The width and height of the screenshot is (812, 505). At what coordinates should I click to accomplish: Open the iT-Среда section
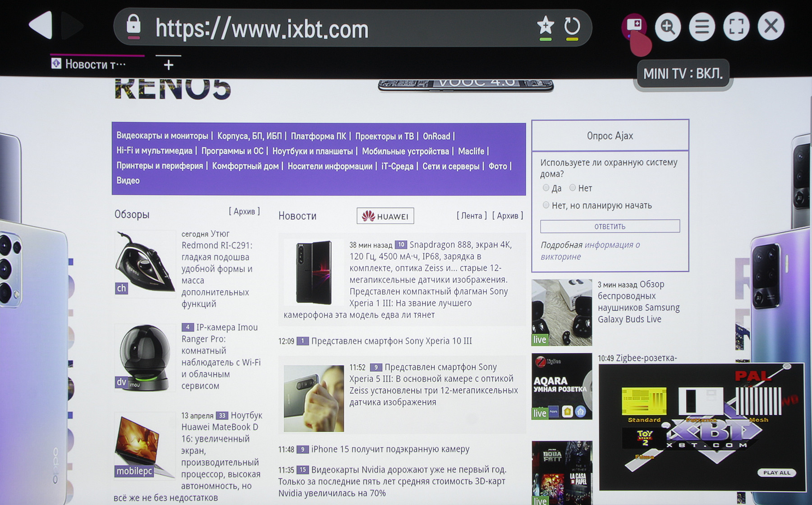coord(397,166)
